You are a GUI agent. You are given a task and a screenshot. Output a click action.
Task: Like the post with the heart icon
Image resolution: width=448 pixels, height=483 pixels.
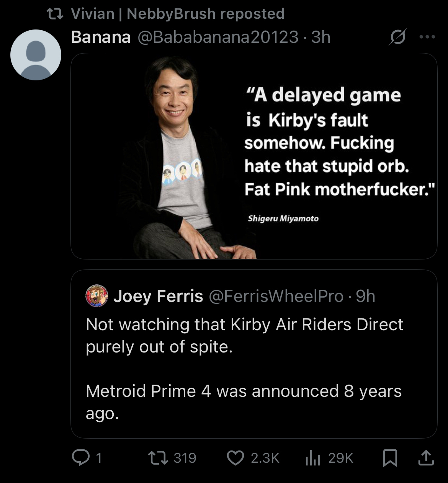coord(235,458)
